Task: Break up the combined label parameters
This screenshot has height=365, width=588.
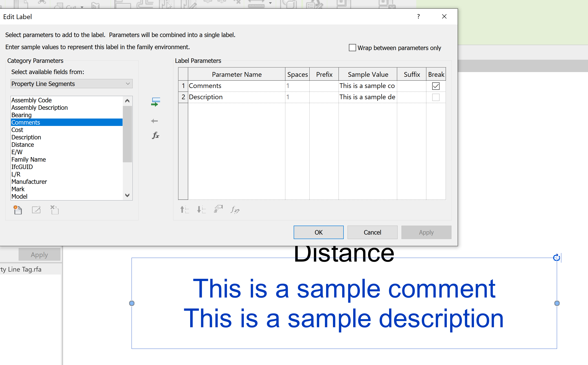Action: (x=218, y=209)
